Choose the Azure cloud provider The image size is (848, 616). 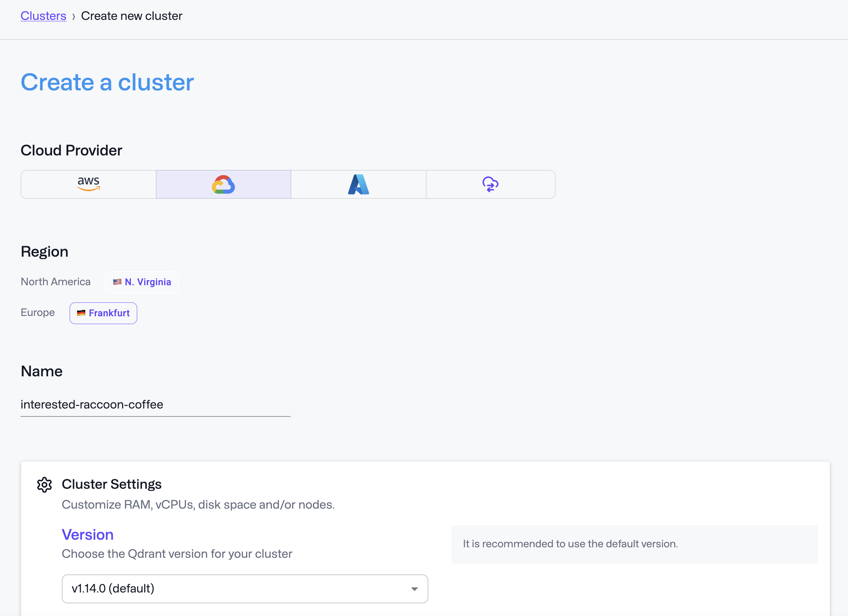[358, 184]
